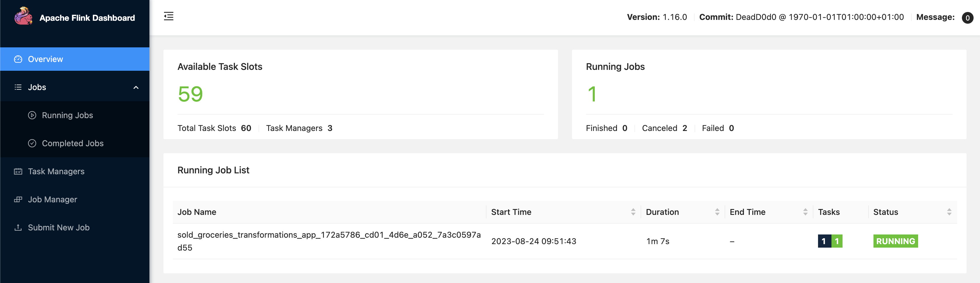The width and height of the screenshot is (980, 283).
Task: Click the Apache Flink squirrel logo
Action: click(24, 17)
